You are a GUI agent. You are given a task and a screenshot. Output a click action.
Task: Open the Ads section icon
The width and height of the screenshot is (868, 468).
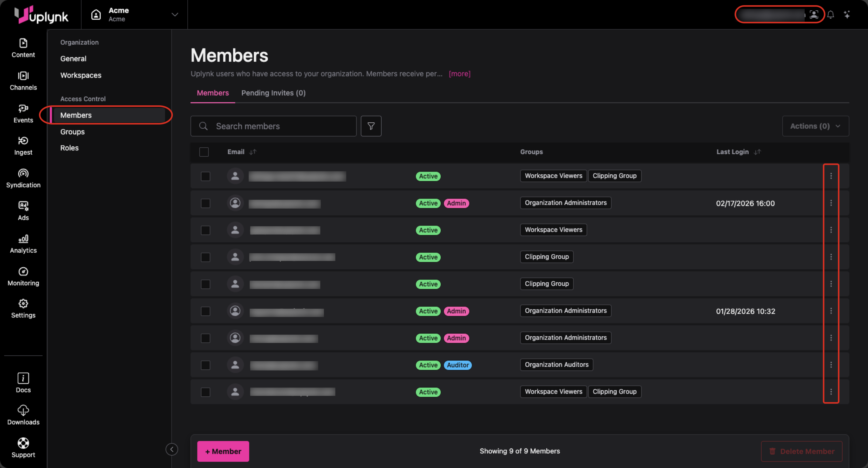[x=23, y=206]
